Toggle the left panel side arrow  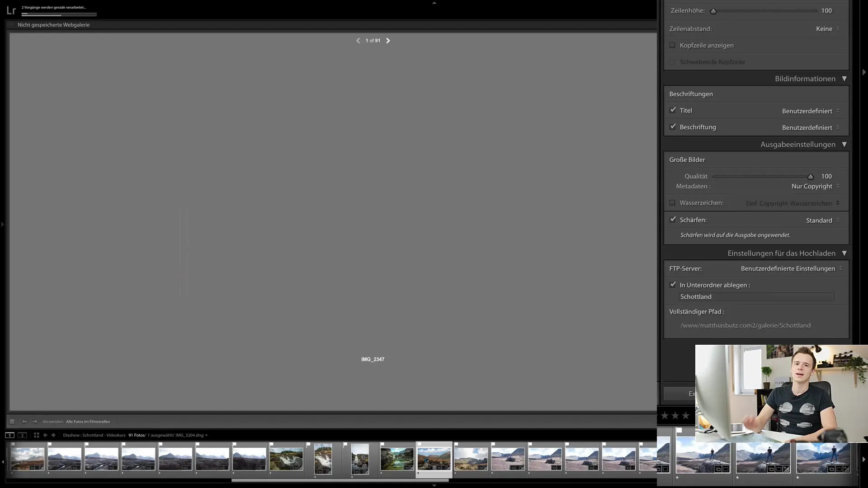point(2,224)
